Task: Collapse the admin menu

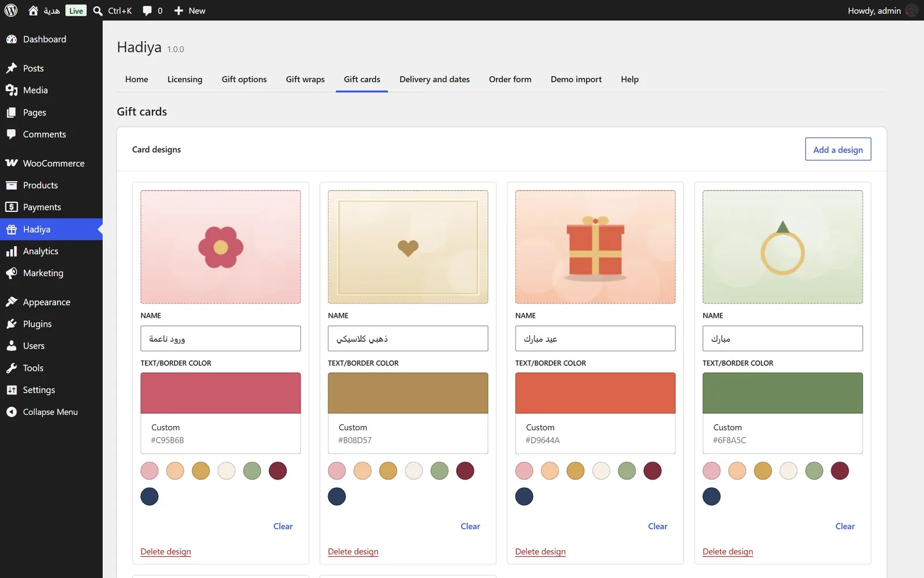Action: (x=51, y=412)
